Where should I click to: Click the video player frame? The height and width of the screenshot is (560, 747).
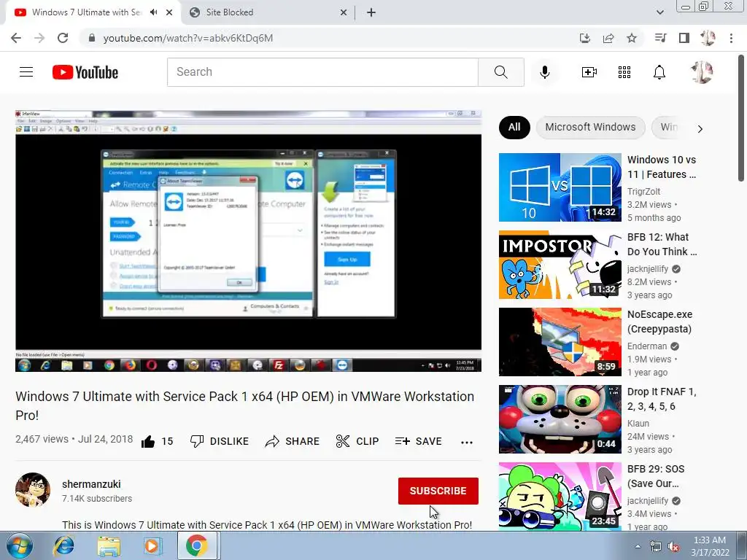tap(248, 241)
